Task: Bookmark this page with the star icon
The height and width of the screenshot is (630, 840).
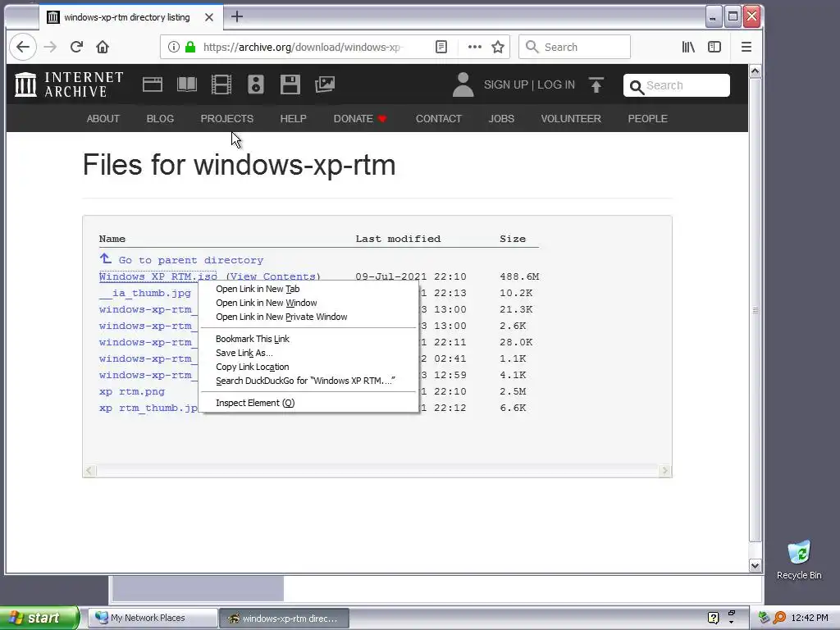Action: (498, 47)
